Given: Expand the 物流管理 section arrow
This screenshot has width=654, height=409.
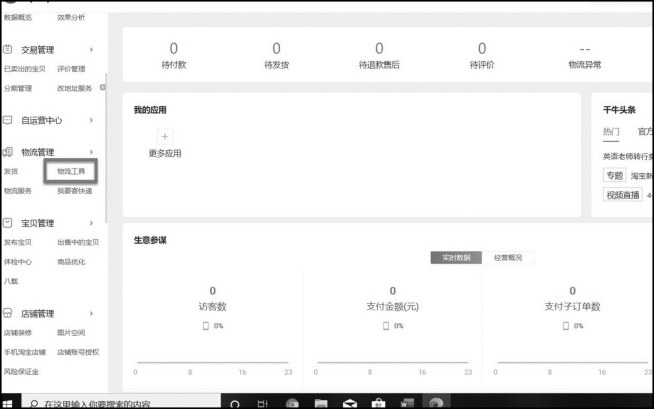Looking at the screenshot, I should (91, 152).
